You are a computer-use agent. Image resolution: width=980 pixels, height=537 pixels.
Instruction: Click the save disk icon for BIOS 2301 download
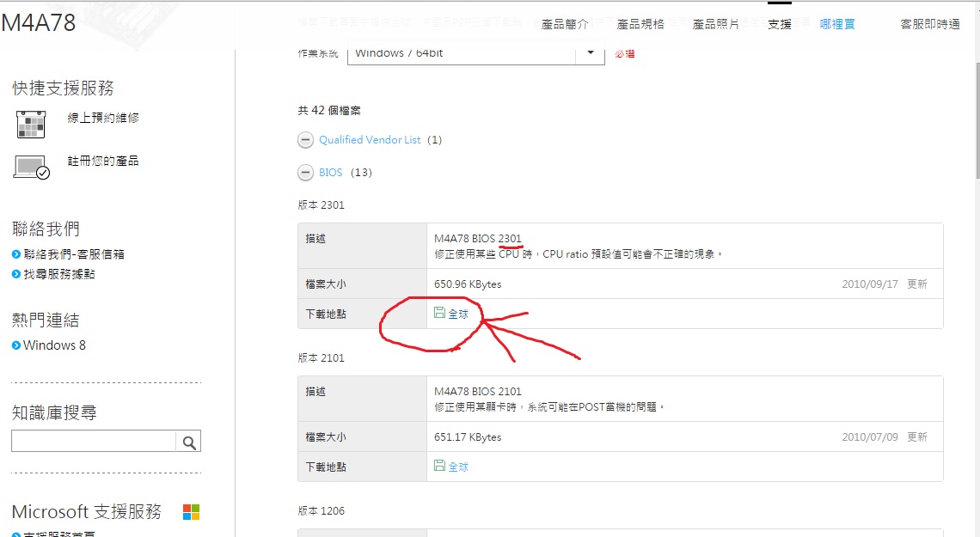pyautogui.click(x=439, y=313)
